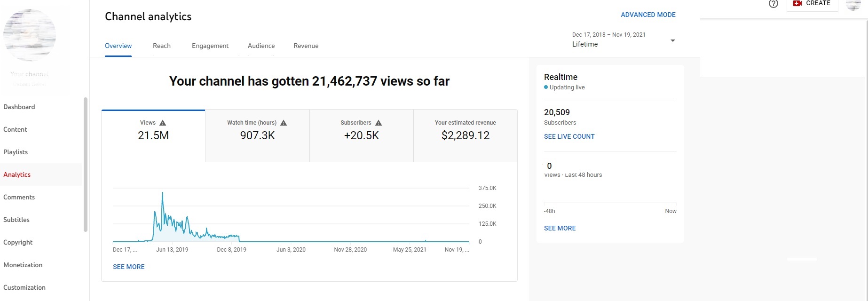Click the headline with 21,462,737 views

309,81
